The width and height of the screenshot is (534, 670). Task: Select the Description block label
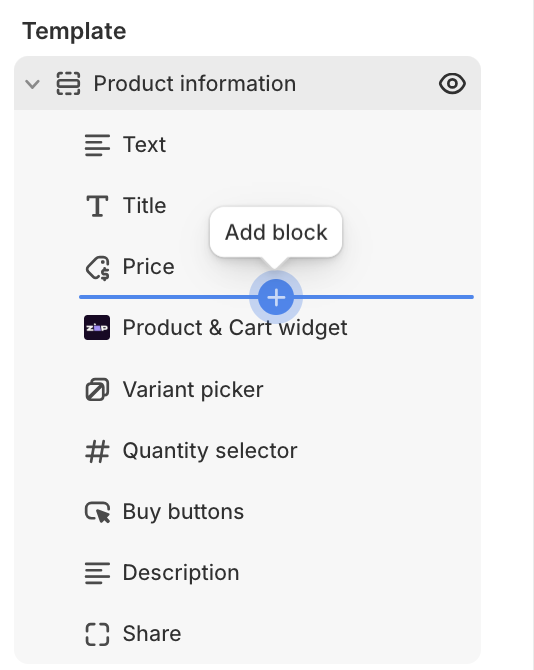coord(181,573)
